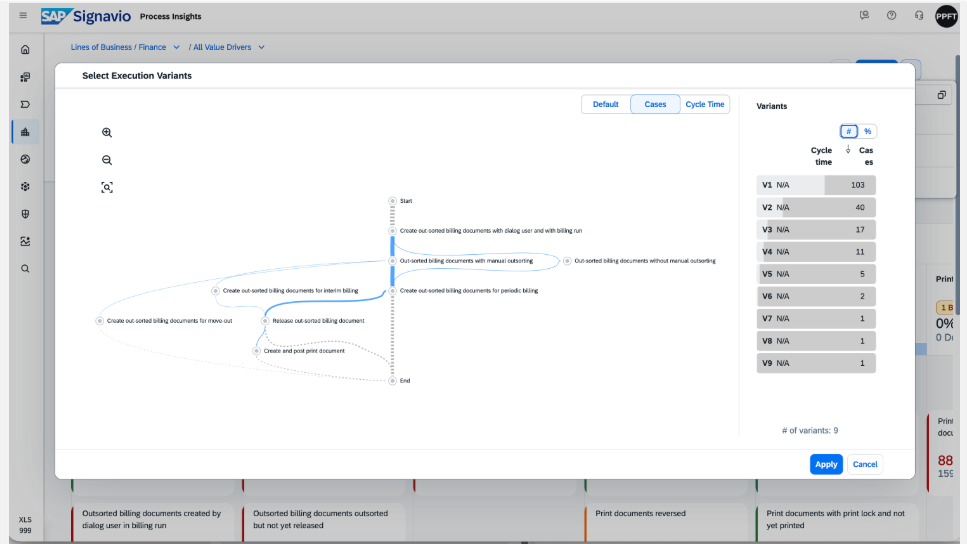Open the headset support icon
Image resolution: width=967 pixels, height=544 pixels.
(x=919, y=15)
